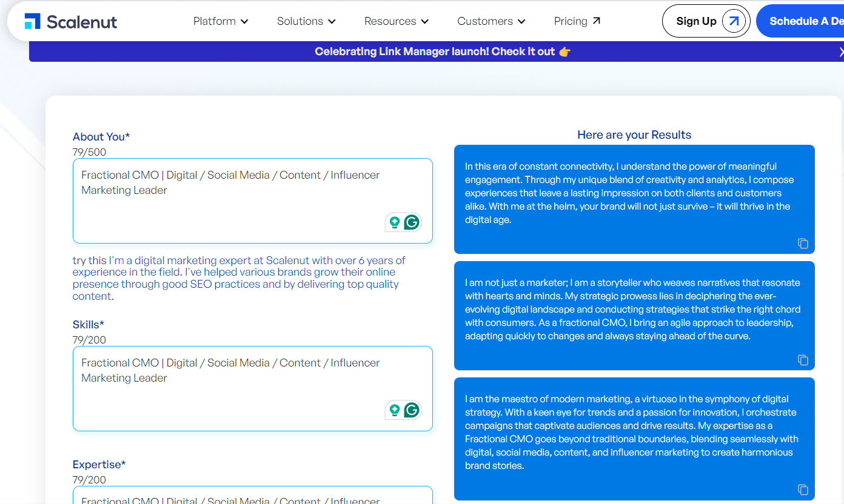The image size is (844, 504).
Task: Go to the Pricing page
Action: [x=577, y=21]
